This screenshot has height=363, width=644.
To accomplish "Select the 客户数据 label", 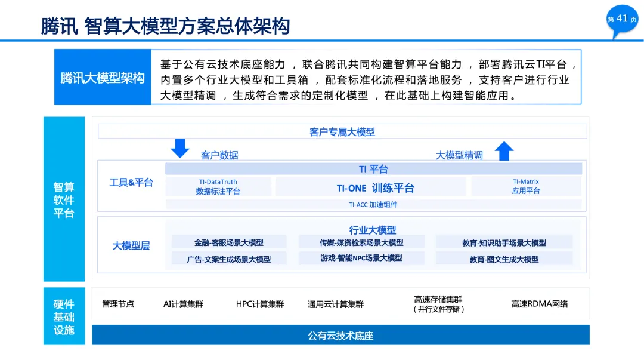I will coord(219,155).
